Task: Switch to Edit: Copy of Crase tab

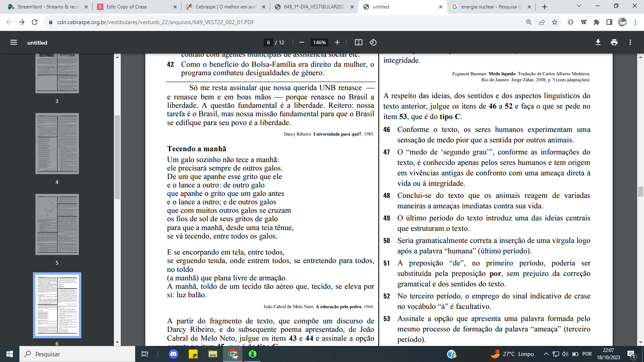Action: [x=137, y=7]
